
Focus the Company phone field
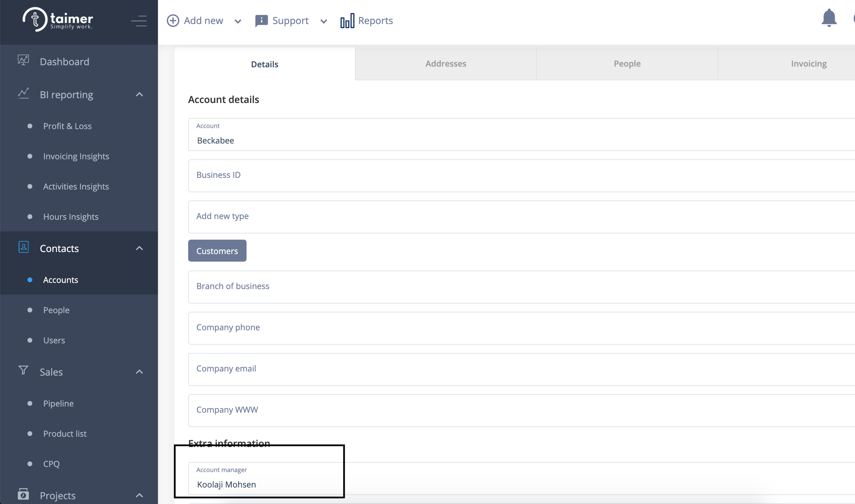(x=521, y=328)
